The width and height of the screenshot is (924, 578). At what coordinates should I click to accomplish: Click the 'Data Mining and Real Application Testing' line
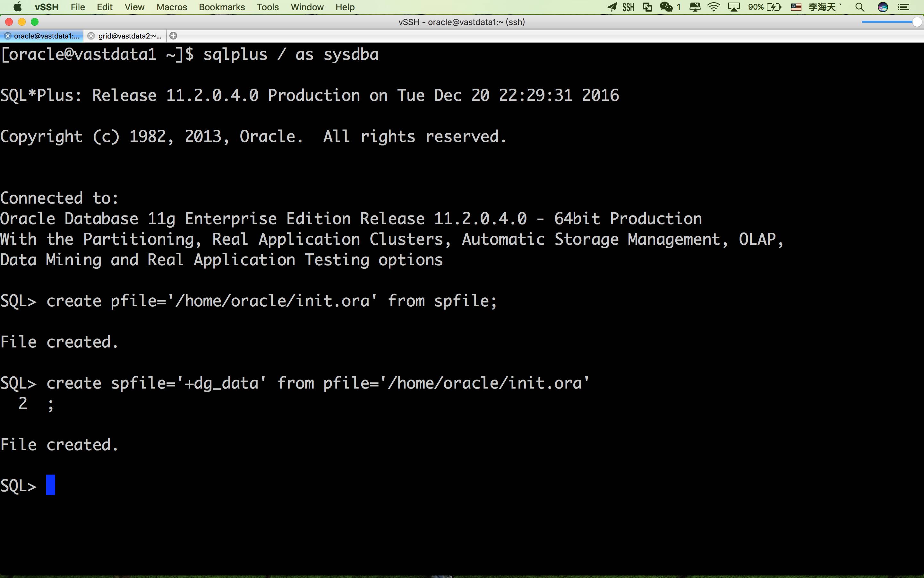tap(221, 260)
